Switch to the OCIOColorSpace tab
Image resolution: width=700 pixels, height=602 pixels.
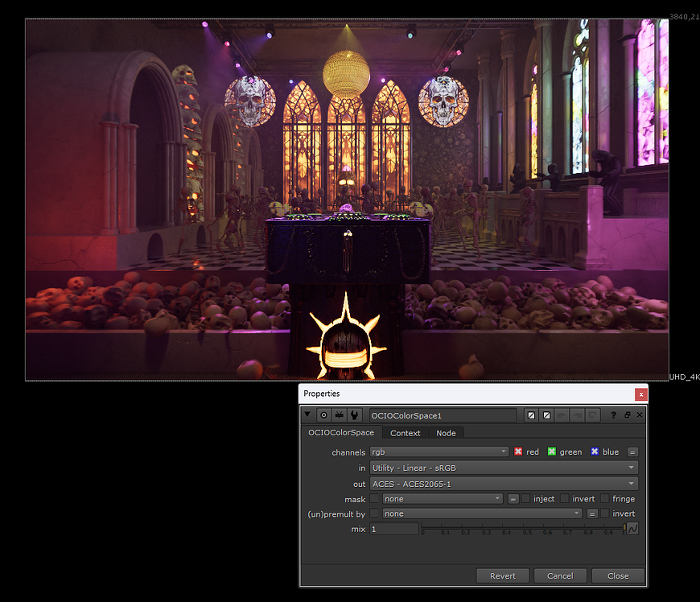pos(341,432)
